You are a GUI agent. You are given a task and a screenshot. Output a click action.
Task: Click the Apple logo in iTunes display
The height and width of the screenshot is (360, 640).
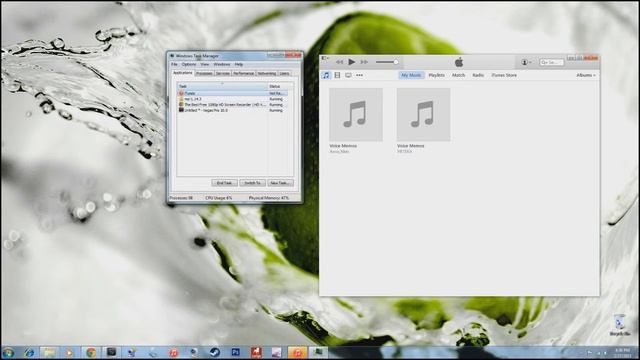[x=459, y=62]
